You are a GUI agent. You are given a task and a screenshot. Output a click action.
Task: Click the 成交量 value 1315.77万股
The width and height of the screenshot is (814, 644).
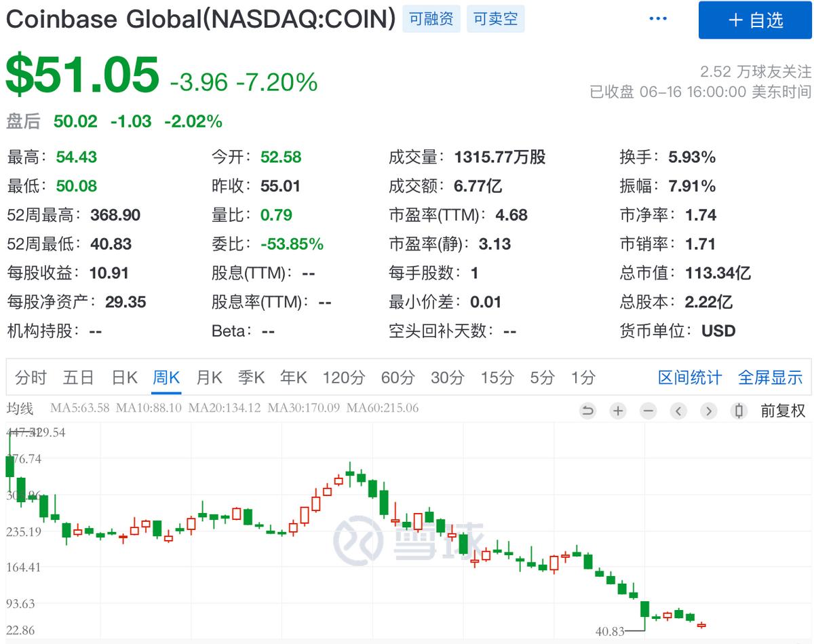[500, 157]
